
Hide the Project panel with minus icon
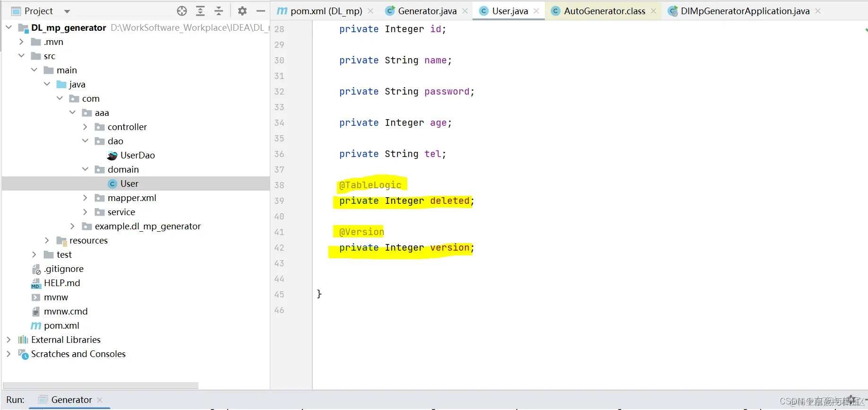pyautogui.click(x=260, y=11)
